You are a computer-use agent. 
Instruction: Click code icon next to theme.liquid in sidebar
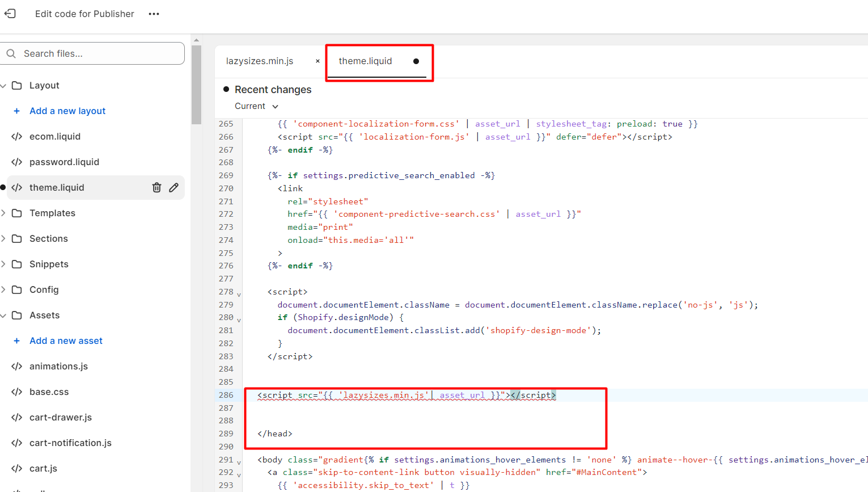click(x=17, y=187)
